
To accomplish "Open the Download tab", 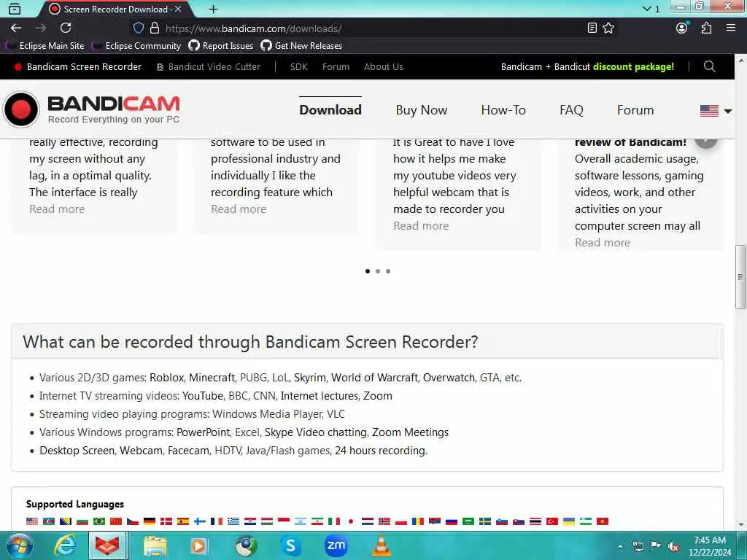I will 330,110.
